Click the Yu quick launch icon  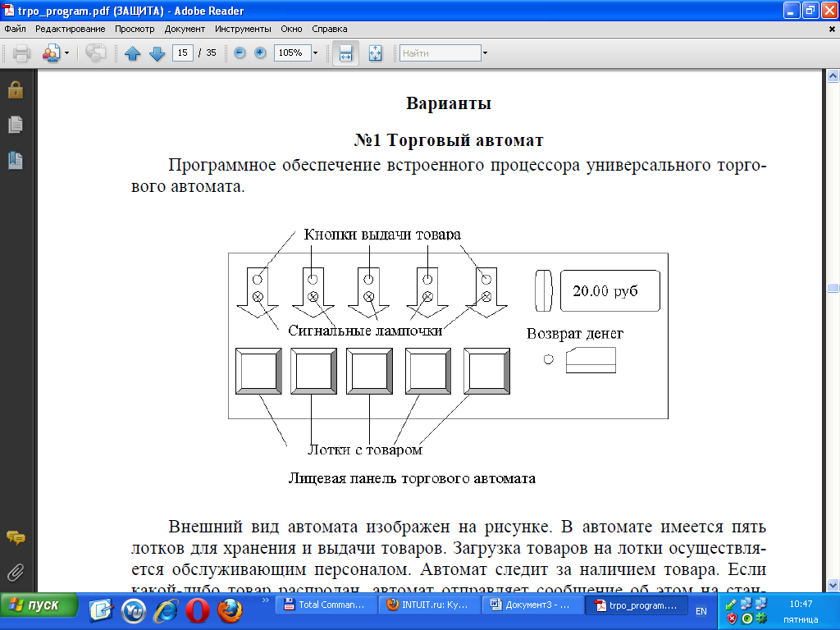pyautogui.click(x=134, y=610)
